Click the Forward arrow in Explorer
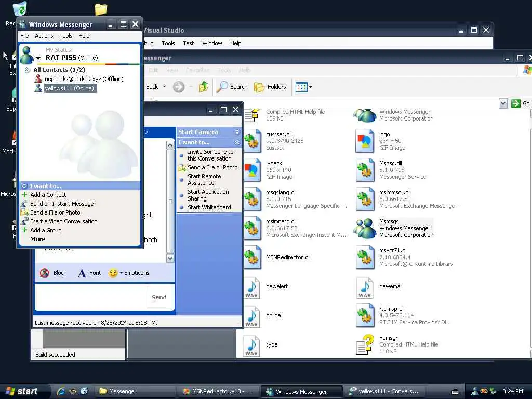Image resolution: width=532 pixels, height=399 pixels. click(x=179, y=87)
